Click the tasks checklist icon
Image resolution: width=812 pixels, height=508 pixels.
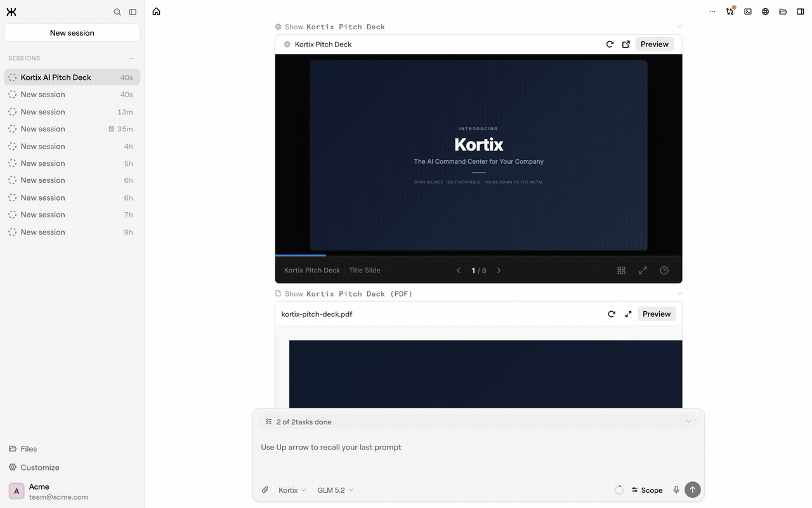[268, 422]
